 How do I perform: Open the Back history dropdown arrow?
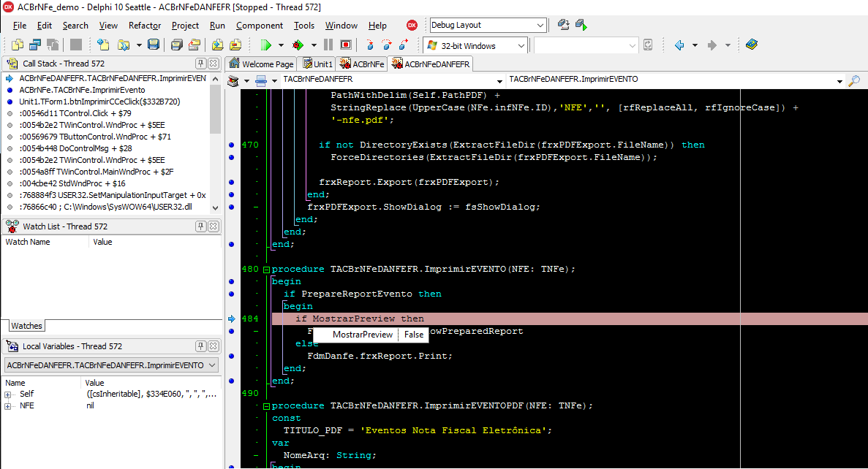695,45
